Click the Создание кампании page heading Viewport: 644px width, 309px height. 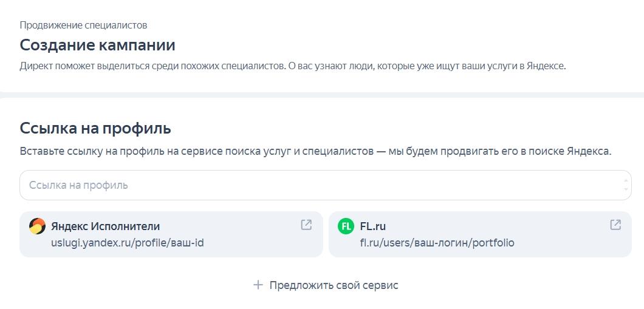coord(97,45)
